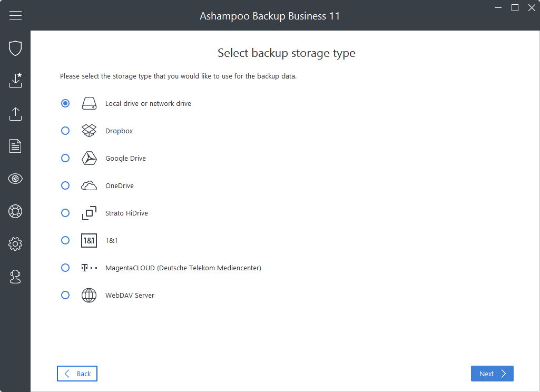
Task: Open the new backup plan sidebar icon
Action: click(15, 81)
